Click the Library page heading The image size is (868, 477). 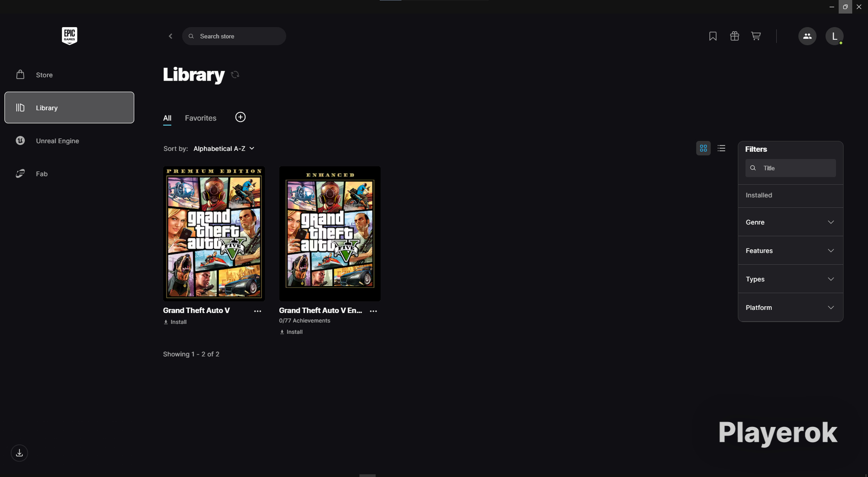click(x=194, y=74)
